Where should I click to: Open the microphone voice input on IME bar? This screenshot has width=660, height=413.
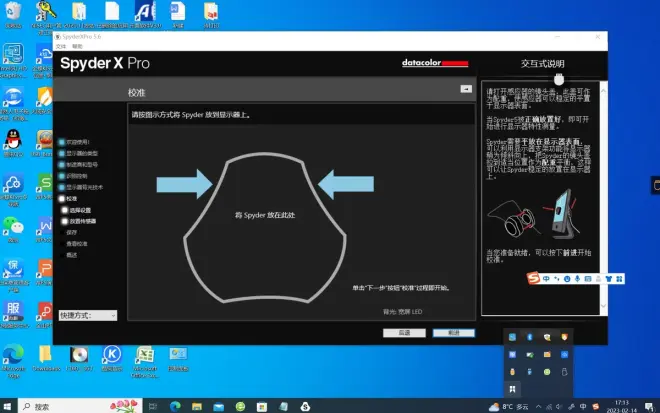578,279
